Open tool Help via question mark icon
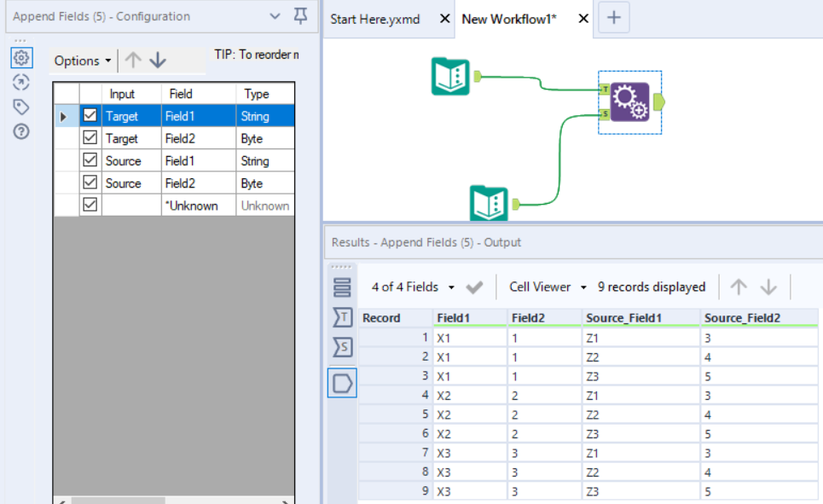 coord(21,130)
